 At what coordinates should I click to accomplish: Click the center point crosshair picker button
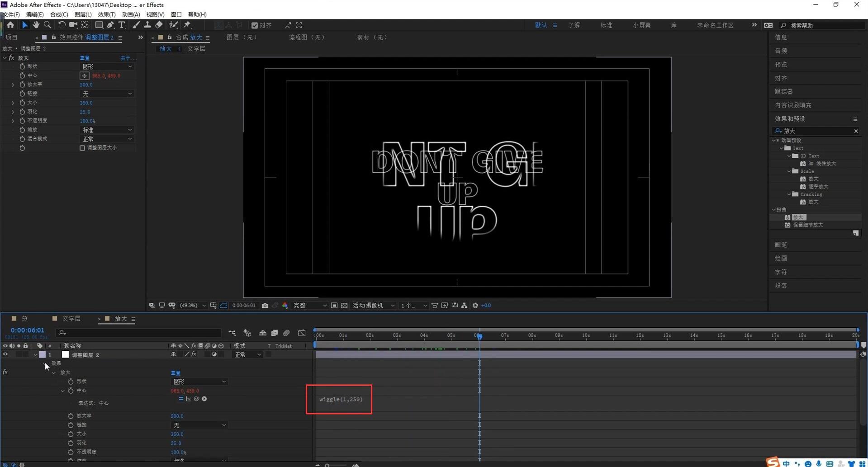coord(85,76)
